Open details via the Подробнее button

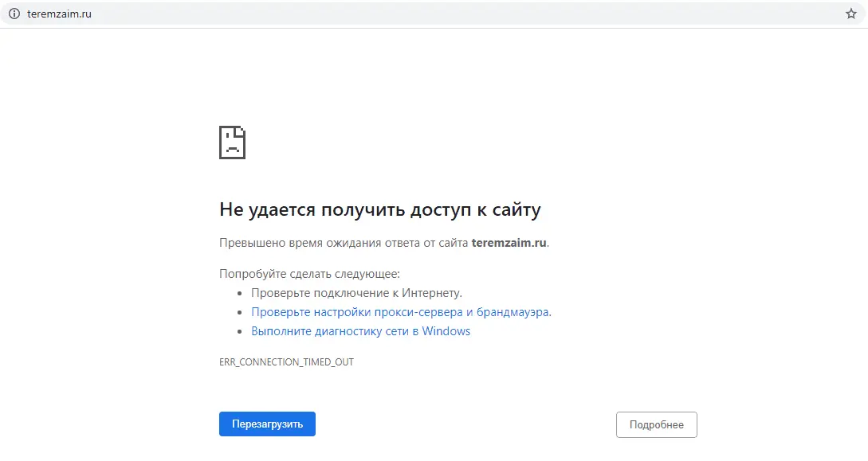[x=657, y=424]
